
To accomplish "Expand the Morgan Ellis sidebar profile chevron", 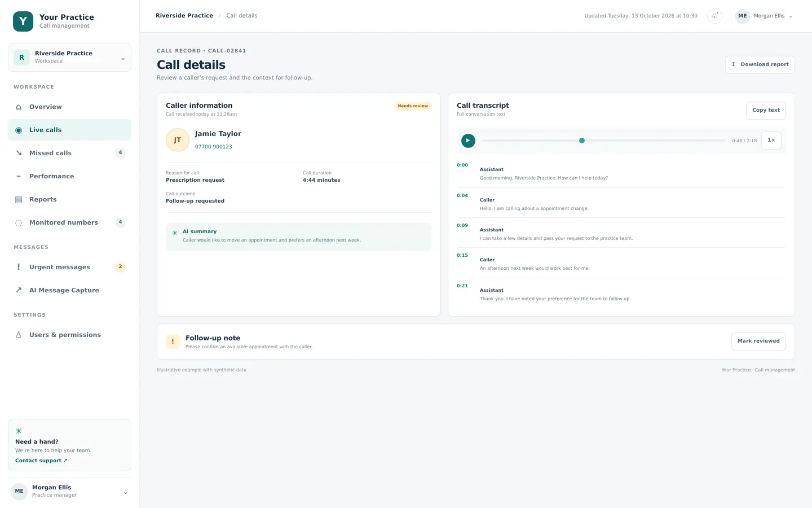I will click(x=125, y=493).
